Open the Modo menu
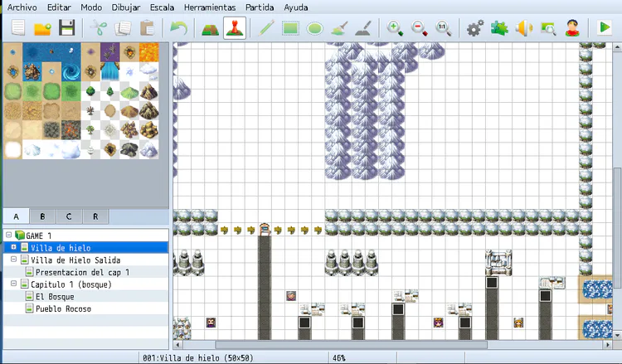Screen dimensions: 622x364 (91, 7)
